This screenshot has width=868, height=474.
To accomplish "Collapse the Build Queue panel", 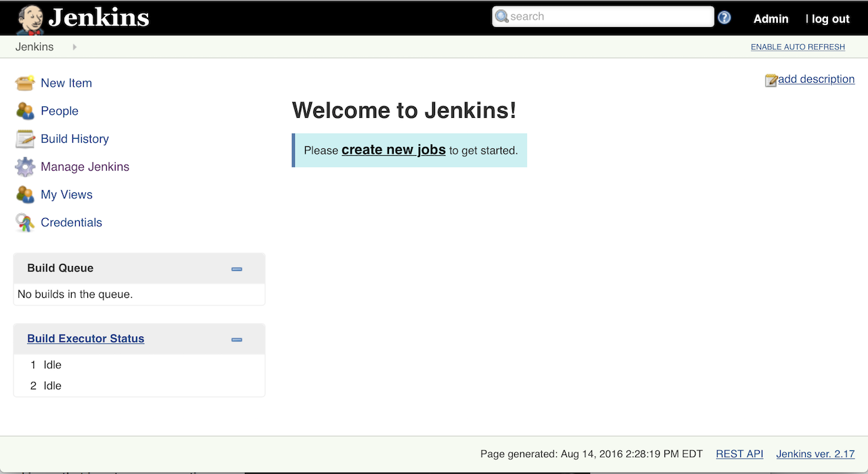I will (x=237, y=269).
